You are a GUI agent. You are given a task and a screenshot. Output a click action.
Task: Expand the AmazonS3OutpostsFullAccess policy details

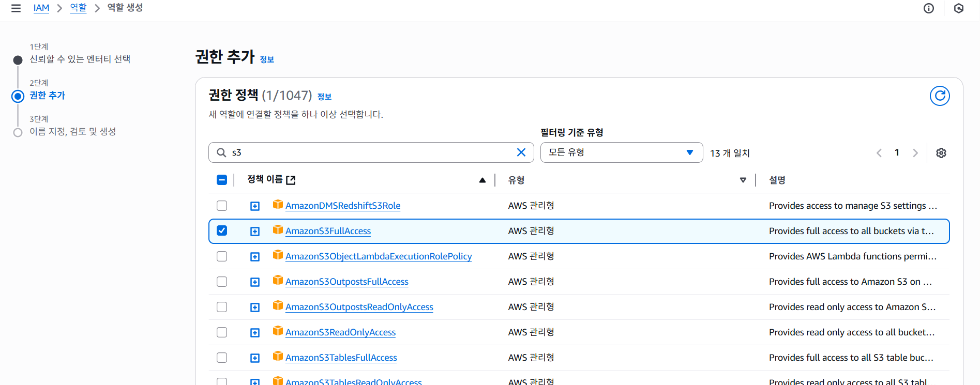(x=255, y=282)
